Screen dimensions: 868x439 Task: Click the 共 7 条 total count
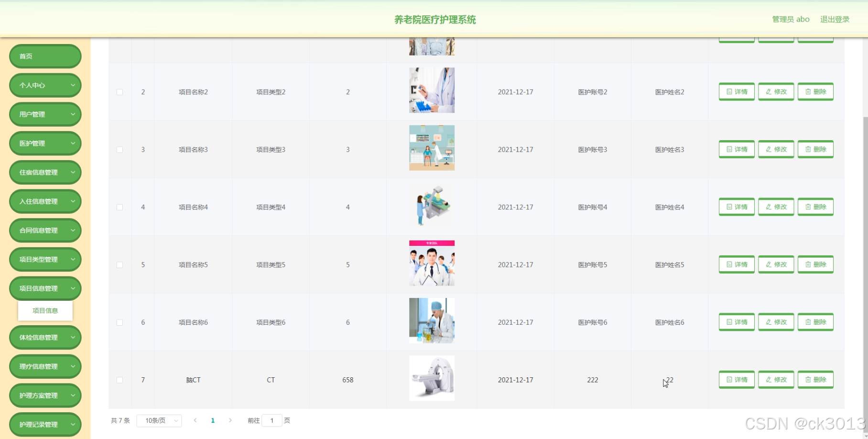tap(120, 421)
